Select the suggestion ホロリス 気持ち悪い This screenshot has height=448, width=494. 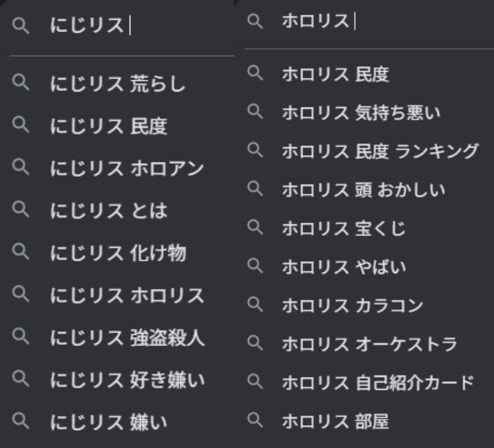361,113
